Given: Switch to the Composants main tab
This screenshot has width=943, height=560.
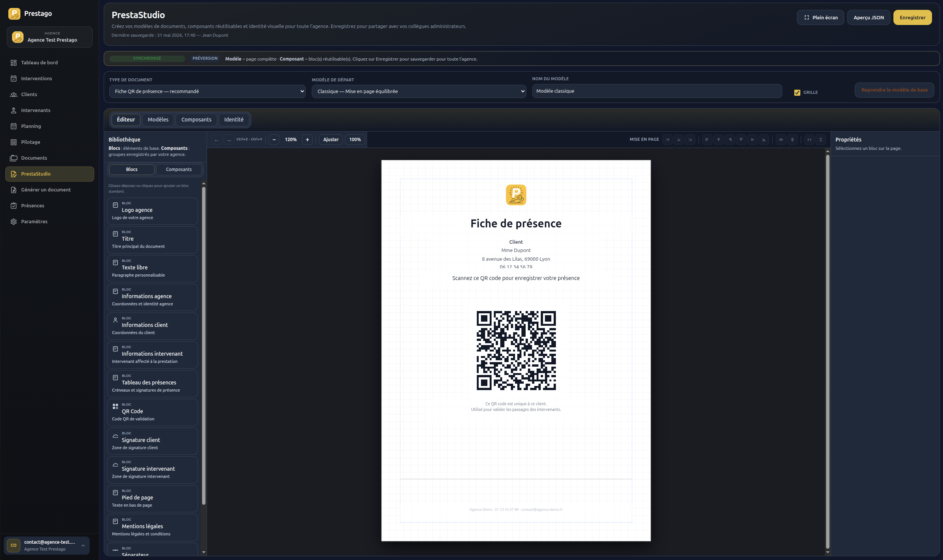Looking at the screenshot, I should (x=196, y=120).
